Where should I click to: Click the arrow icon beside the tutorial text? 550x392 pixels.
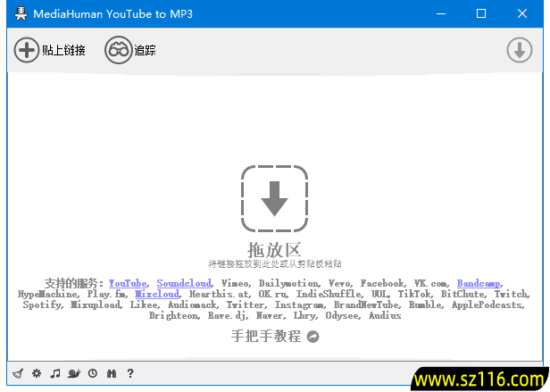pos(312,337)
